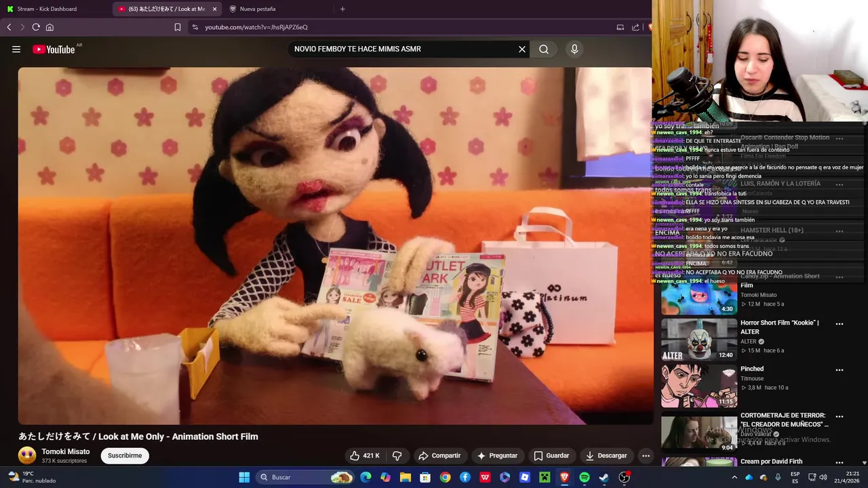Click the Descargar download button
The height and width of the screenshot is (488, 868).
pyautogui.click(x=606, y=455)
